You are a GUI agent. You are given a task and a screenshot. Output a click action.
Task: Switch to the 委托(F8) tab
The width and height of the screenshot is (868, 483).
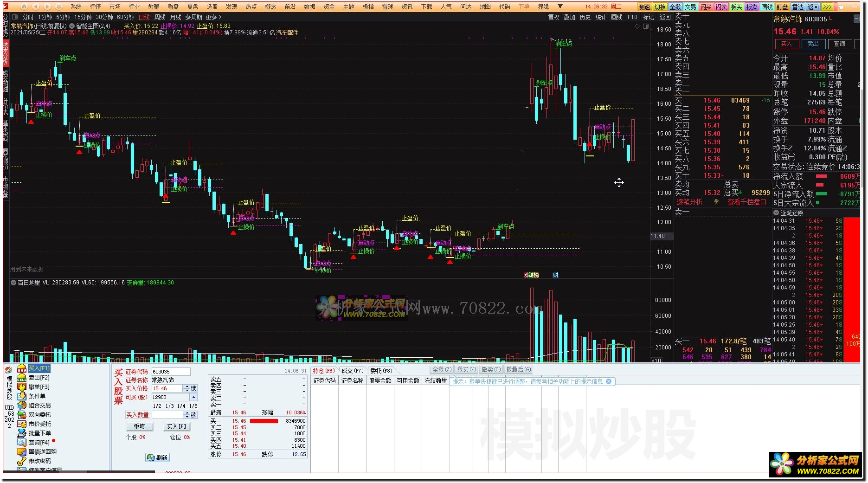point(381,371)
